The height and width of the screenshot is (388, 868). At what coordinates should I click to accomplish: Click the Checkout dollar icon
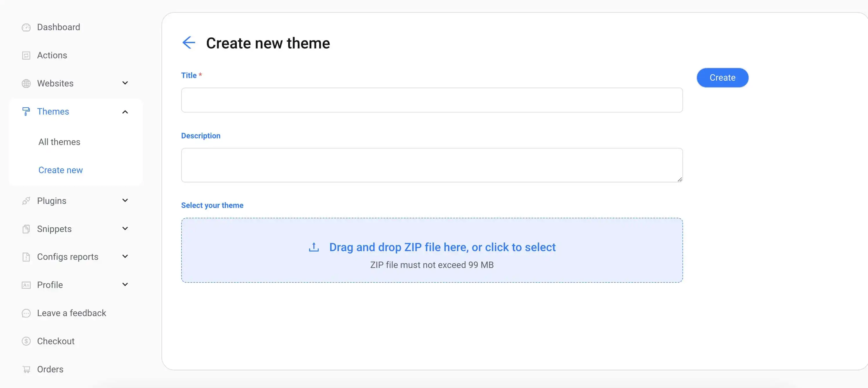point(26,341)
